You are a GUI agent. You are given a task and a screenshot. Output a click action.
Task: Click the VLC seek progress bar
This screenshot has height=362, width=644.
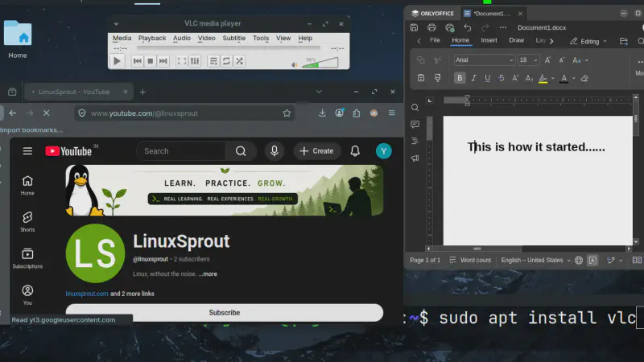[229, 48]
